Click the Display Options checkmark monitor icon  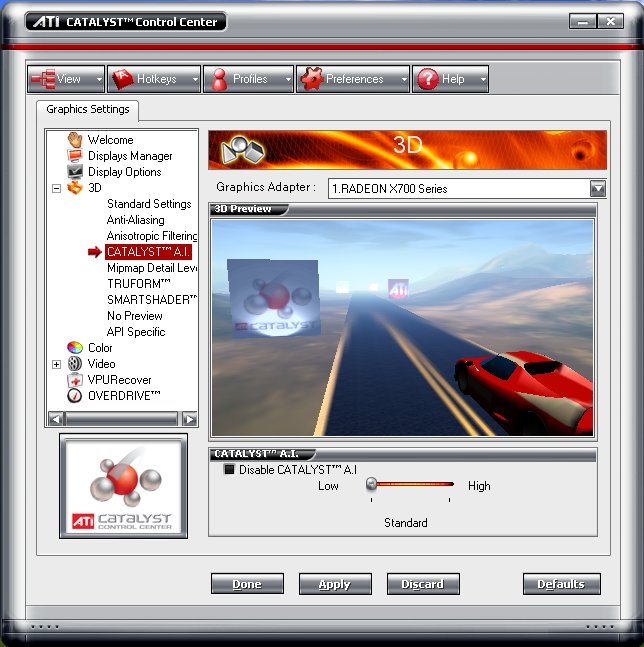(x=75, y=171)
